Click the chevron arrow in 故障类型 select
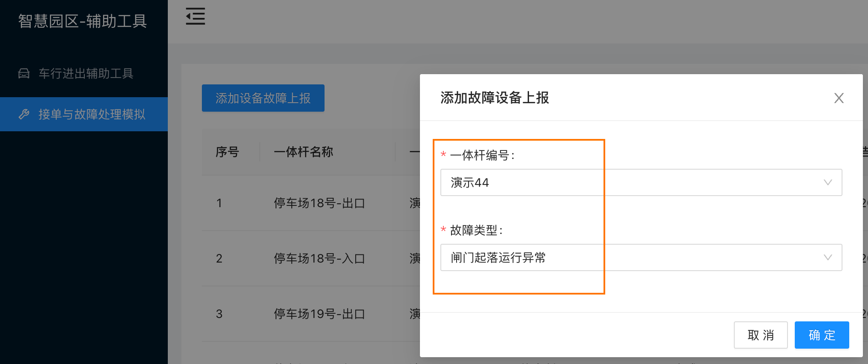 [x=828, y=257]
